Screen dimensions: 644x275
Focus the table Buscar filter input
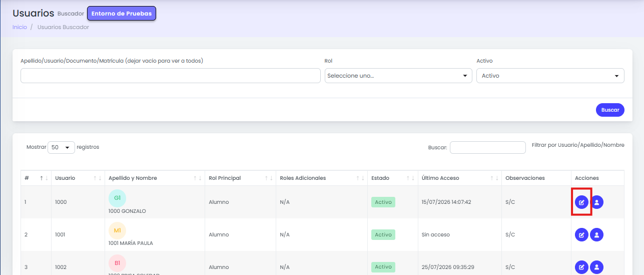click(x=487, y=147)
